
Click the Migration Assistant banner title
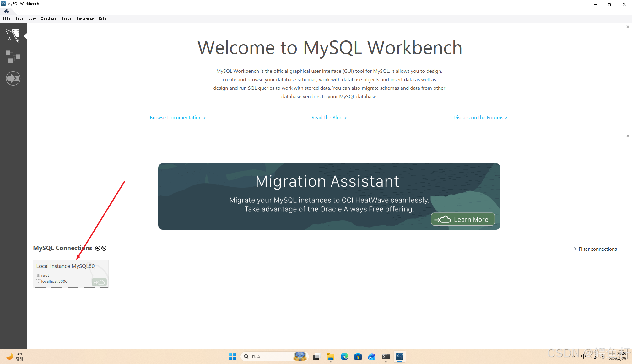pyautogui.click(x=327, y=181)
